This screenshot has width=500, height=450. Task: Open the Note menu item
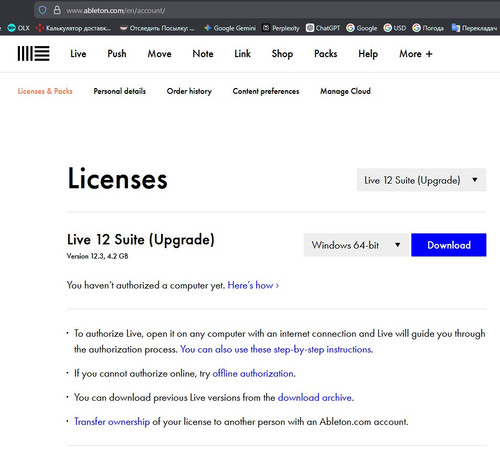[203, 54]
